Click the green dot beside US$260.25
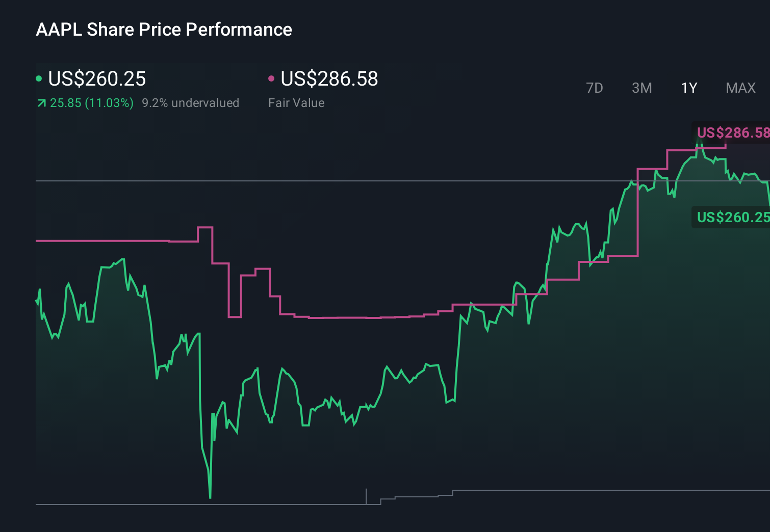The width and height of the screenshot is (770, 532). tap(39, 78)
